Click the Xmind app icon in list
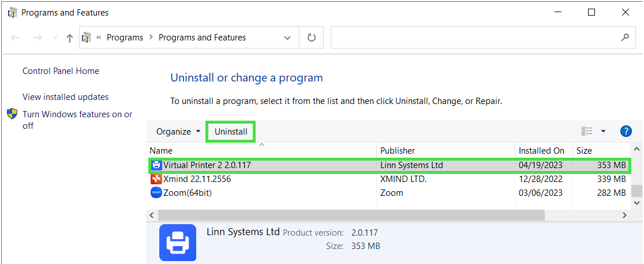Viewport: 644px width, 264px height. point(156,179)
